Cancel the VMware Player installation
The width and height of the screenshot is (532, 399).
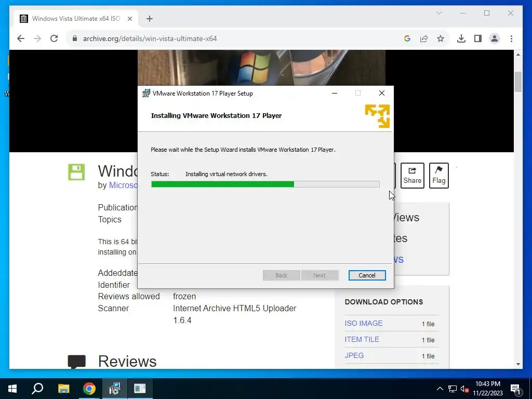(367, 275)
